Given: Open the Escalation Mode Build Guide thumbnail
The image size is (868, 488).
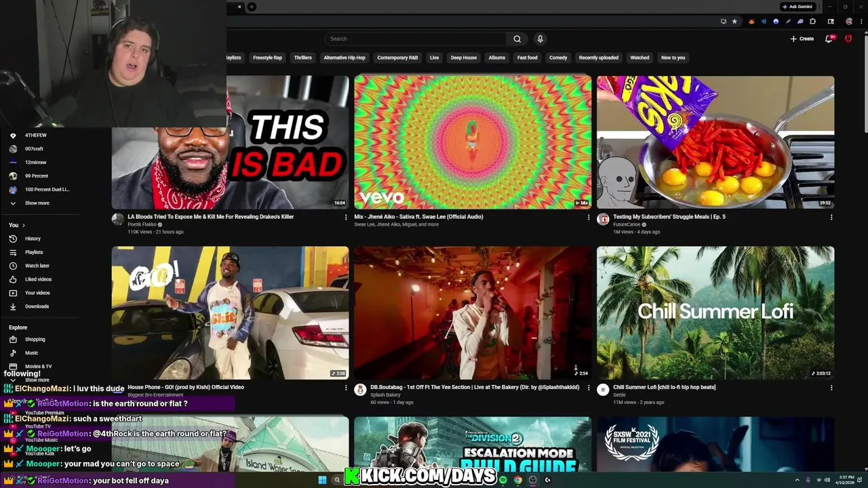Looking at the screenshot, I should 473,445.
